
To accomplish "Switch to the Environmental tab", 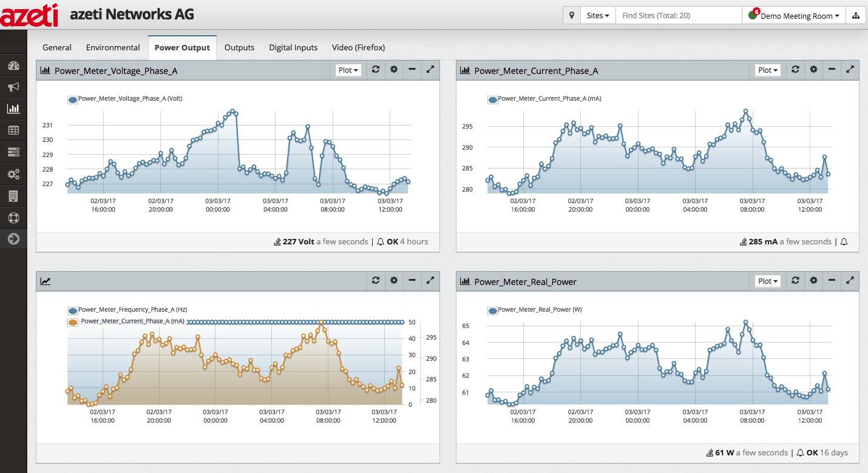I will 113,47.
